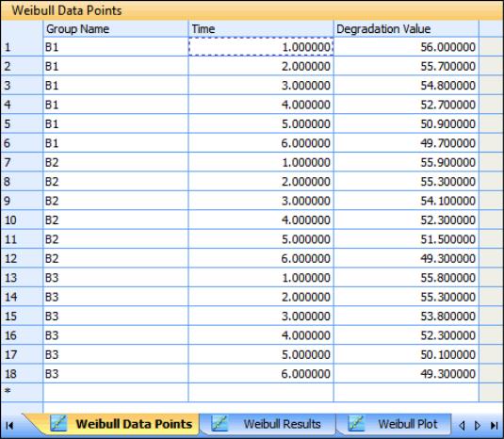Click Group Name cell in row 12
This screenshot has height=439, width=504.
point(116,258)
